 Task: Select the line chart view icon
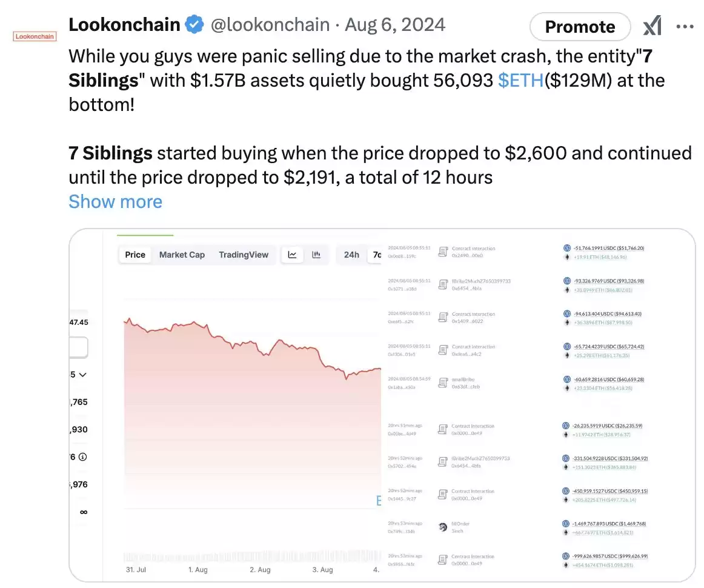pos(292,255)
